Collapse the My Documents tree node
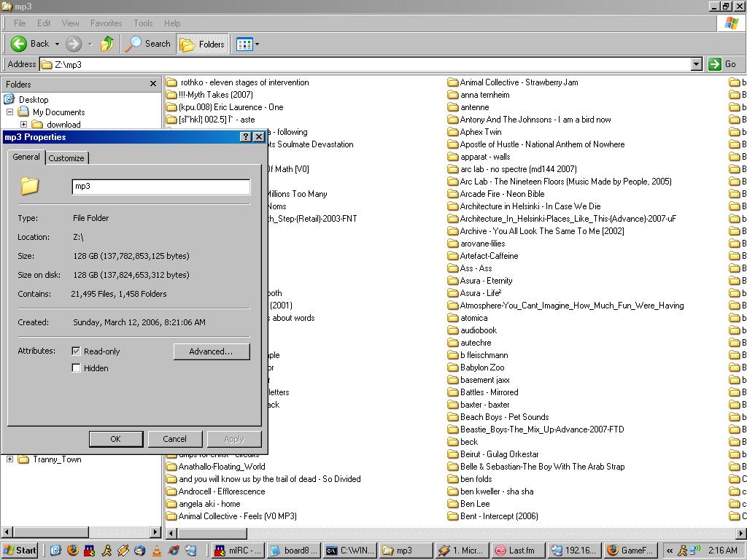747x560 pixels. [10, 112]
